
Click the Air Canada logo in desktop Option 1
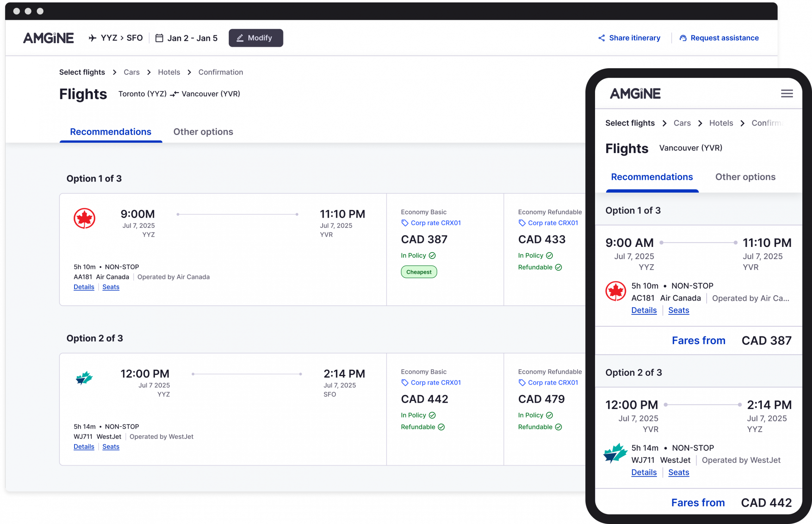click(x=84, y=218)
